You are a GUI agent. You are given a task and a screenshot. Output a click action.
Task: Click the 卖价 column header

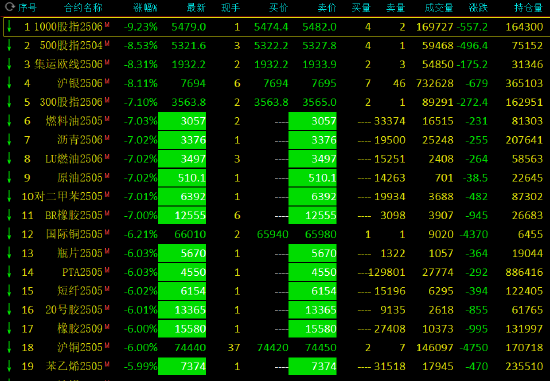327,7
